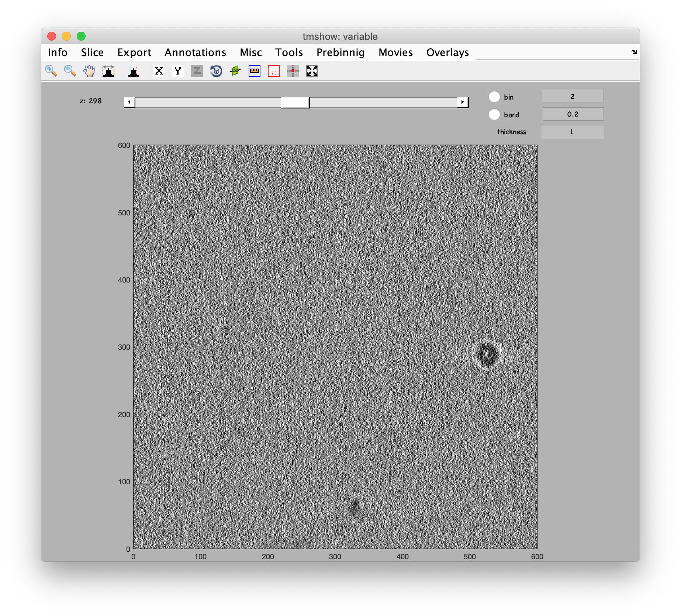Open the Prebinnig menu
The image size is (681, 616).
340,52
